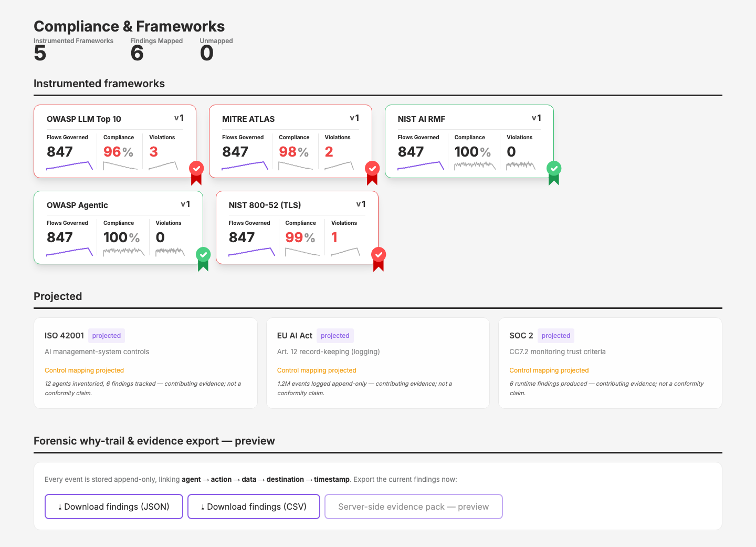Image resolution: width=756 pixels, height=547 pixels.
Task: Click the Flows Governed sparkline in NIST 800-52 (TLS)
Action: [x=251, y=252]
